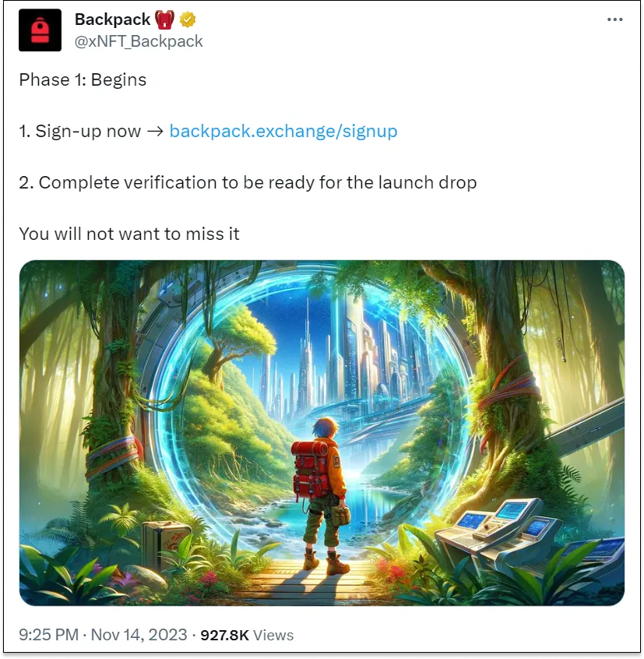Open the three-dot more options menu
This screenshot has height=659, width=644.
click(614, 19)
